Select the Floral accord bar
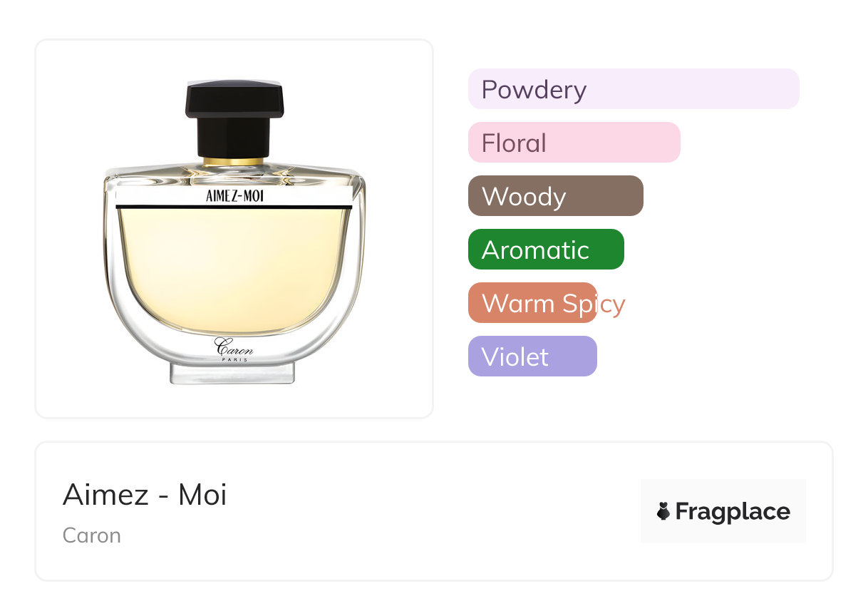The width and height of the screenshot is (868, 616). pyautogui.click(x=574, y=143)
